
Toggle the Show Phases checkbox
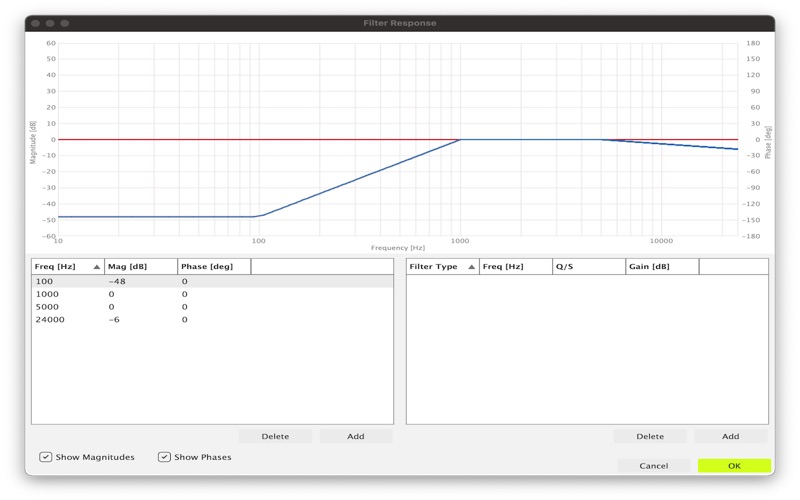[x=164, y=457]
